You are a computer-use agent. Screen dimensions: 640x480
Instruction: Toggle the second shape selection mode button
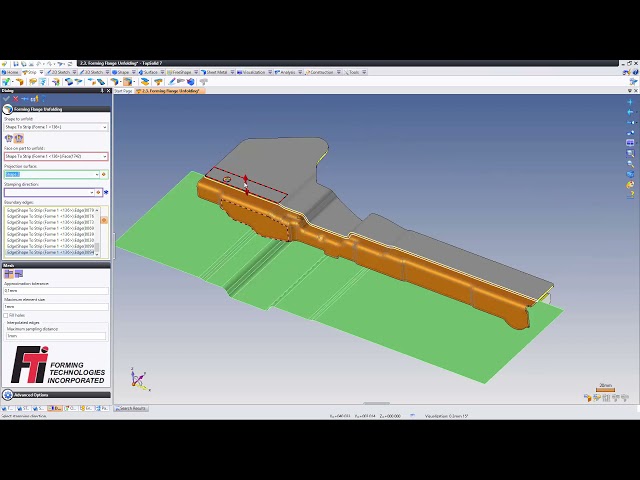point(16,138)
